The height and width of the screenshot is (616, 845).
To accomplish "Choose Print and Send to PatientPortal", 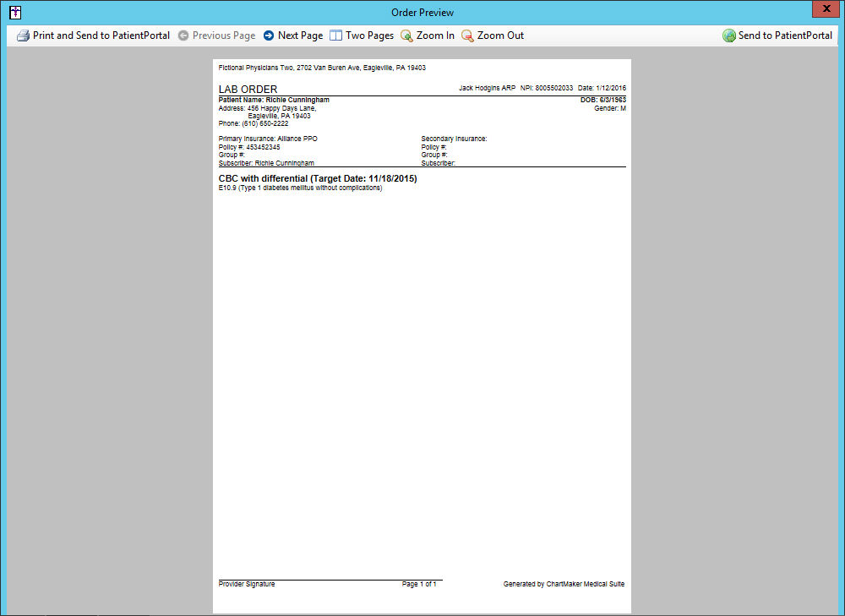I will (x=101, y=35).
